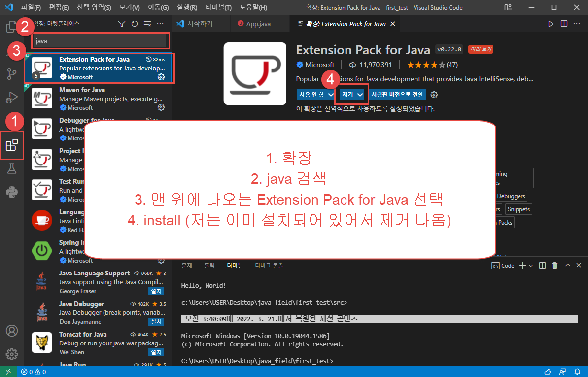Screen dimensions: 588x377
Task: Filter extensions with the funnel icon
Action: (x=122, y=24)
